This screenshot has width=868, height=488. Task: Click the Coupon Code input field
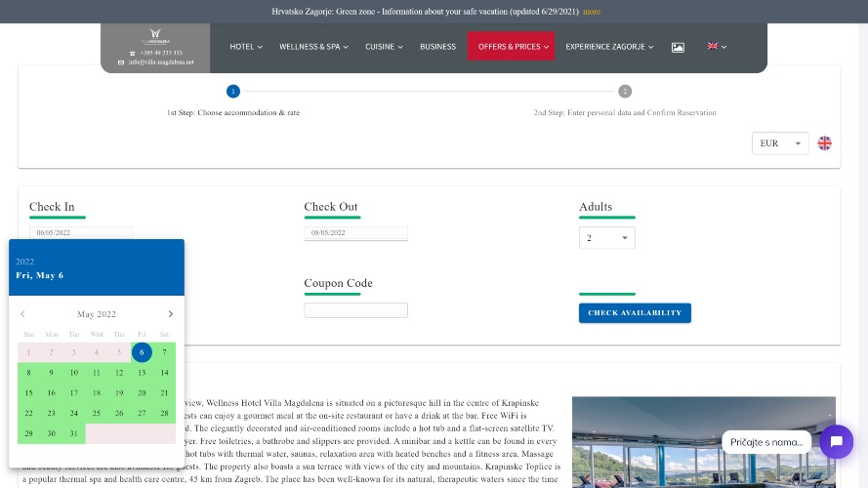point(356,310)
